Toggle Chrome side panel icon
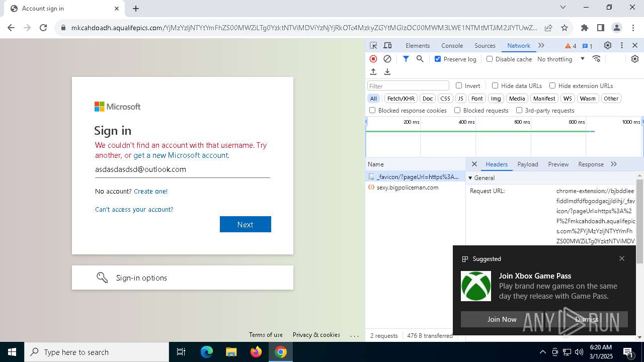Viewport: 644px width, 362px height. [601, 28]
